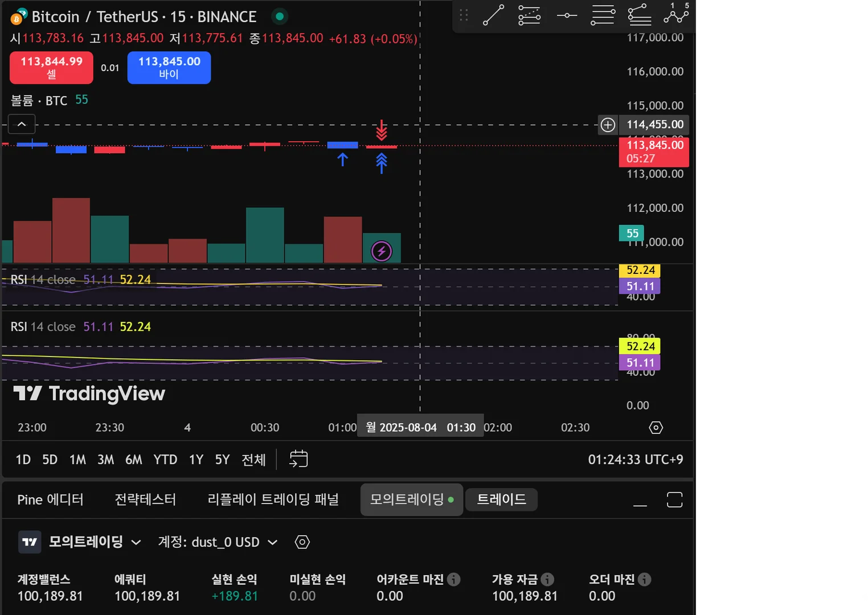The image size is (868, 615).
Task: Show info for 어카운트 마진
Action: click(x=454, y=579)
